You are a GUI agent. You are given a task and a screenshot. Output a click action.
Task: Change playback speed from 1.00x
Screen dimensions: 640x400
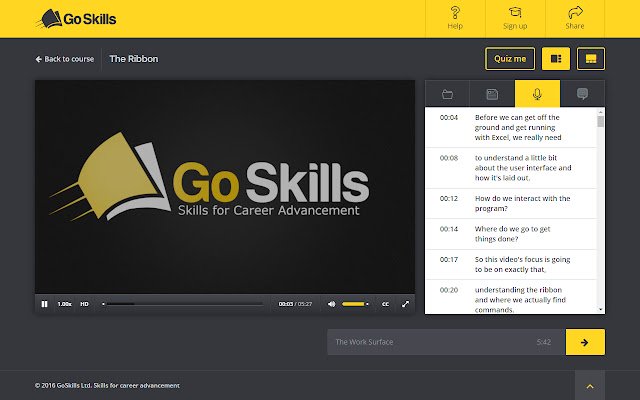[64, 304]
